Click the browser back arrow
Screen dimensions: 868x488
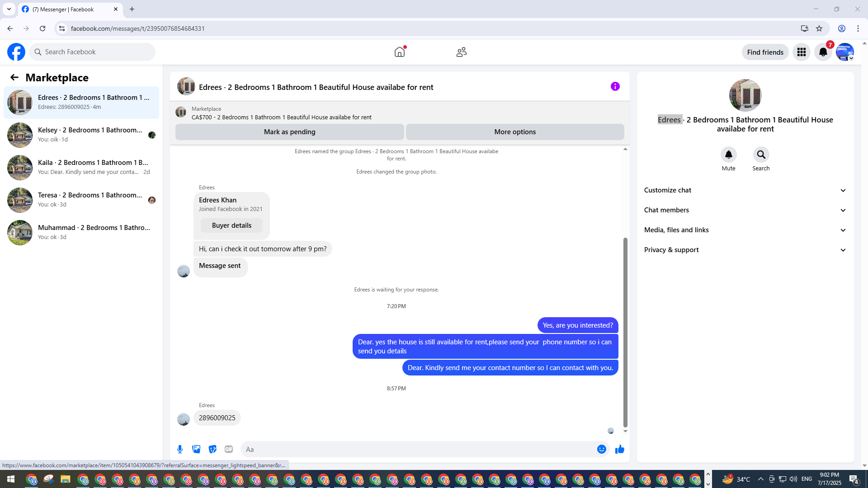(x=10, y=28)
